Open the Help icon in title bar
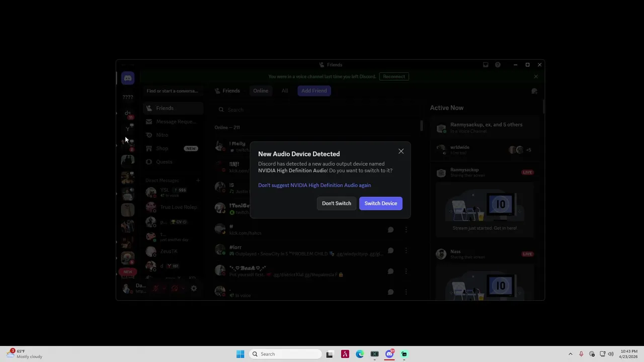 (x=498, y=65)
